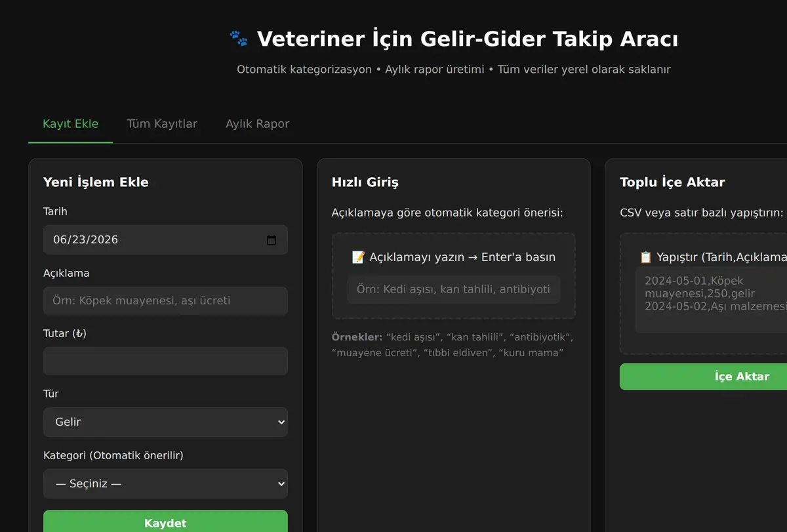
Task: Click the clipboard icon beside Yapıştır
Action: coord(646,257)
